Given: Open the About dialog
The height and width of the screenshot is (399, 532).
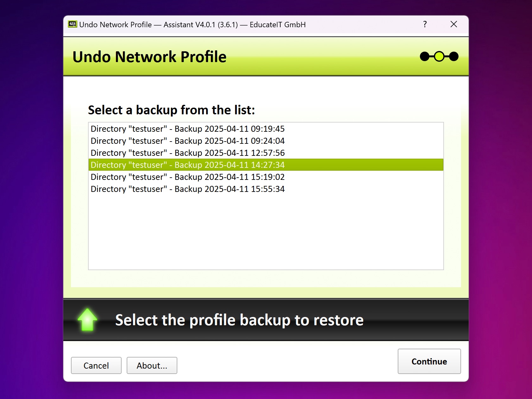Looking at the screenshot, I should click(152, 365).
